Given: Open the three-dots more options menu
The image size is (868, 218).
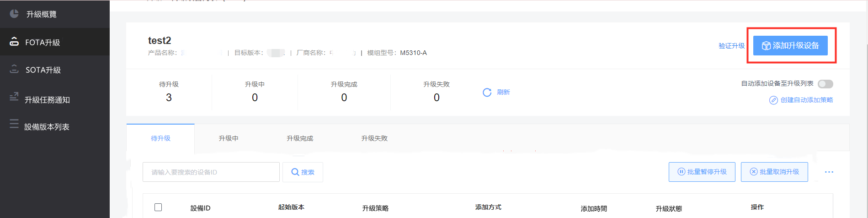Looking at the screenshot, I should [829, 172].
